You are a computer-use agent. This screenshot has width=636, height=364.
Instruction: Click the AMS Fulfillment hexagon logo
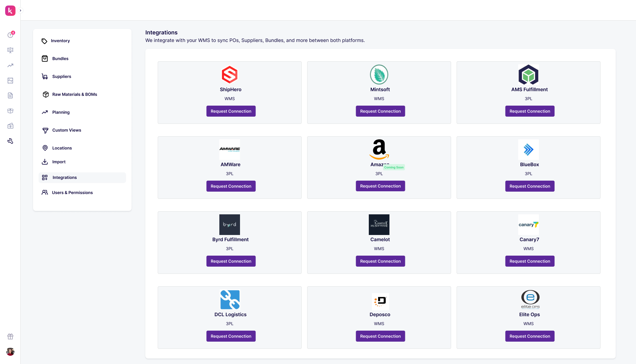pyautogui.click(x=529, y=75)
